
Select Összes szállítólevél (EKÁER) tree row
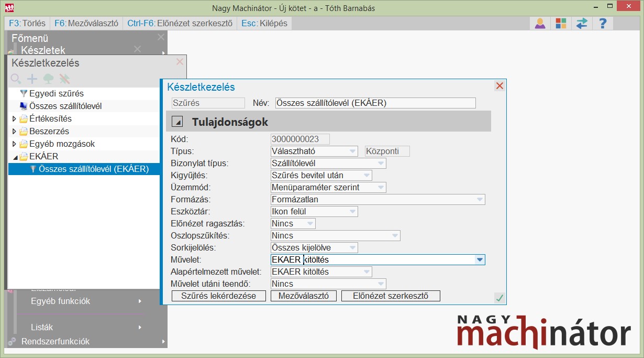[84, 169]
